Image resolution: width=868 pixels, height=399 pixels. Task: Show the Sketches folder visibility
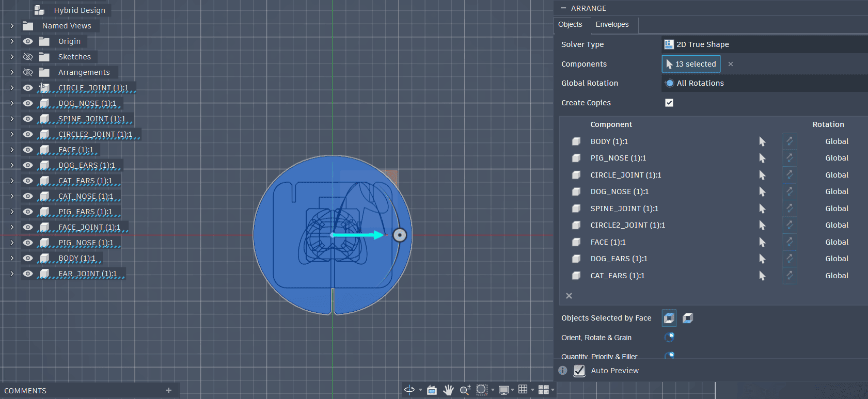(x=28, y=57)
